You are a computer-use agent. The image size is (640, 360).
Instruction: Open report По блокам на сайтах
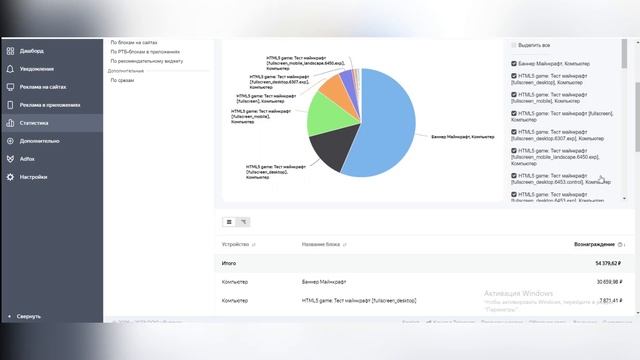133,42
